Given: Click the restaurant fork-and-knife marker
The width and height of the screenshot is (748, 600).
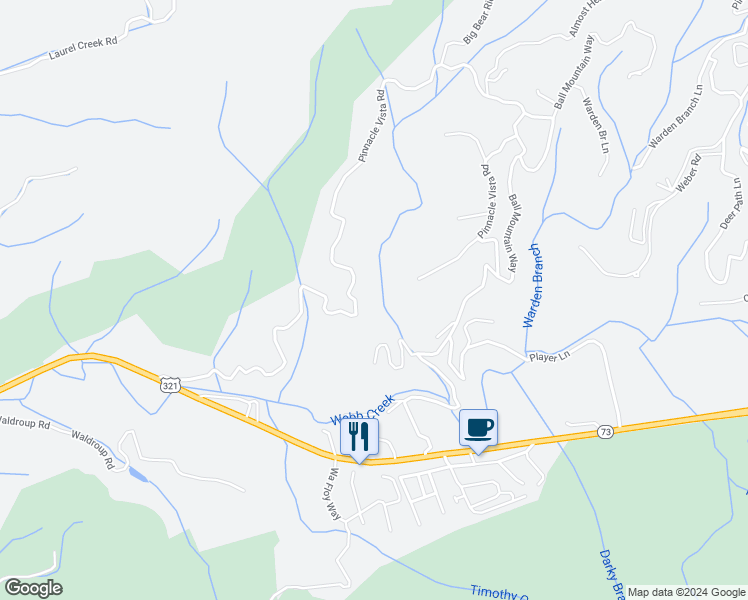Looking at the screenshot, I should [x=359, y=437].
